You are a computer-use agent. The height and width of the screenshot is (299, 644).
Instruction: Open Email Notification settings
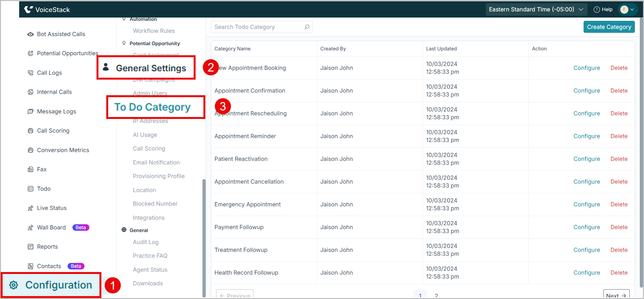[156, 162]
